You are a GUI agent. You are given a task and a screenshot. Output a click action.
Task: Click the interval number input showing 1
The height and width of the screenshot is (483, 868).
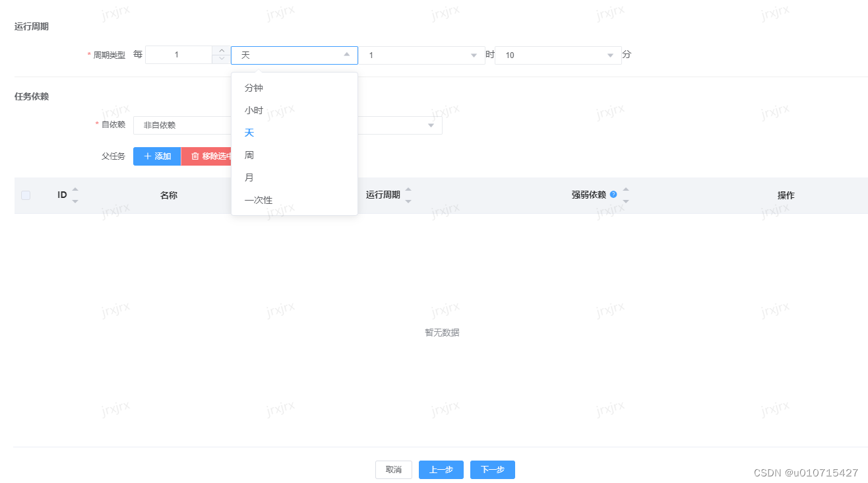178,55
